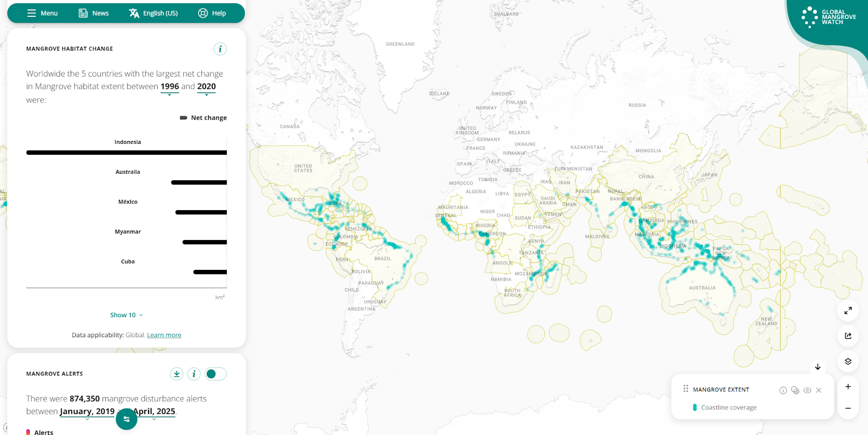Open the widgets settings floating button

pyautogui.click(x=126, y=419)
